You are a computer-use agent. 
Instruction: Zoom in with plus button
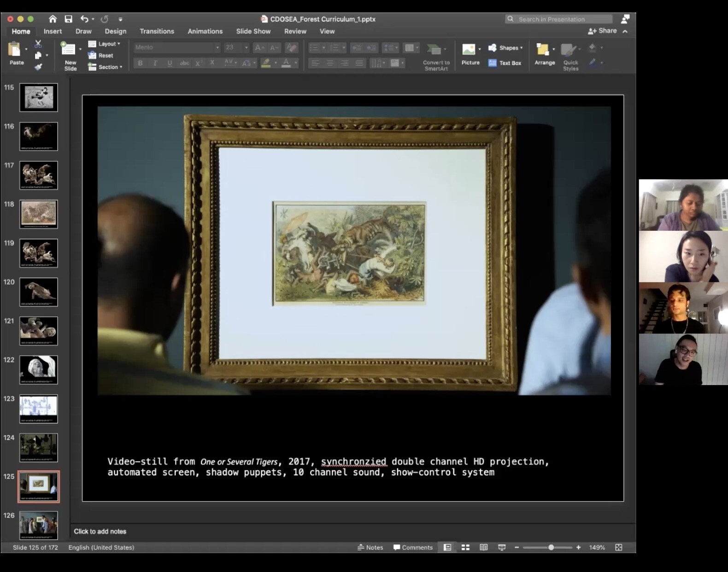[578, 547]
